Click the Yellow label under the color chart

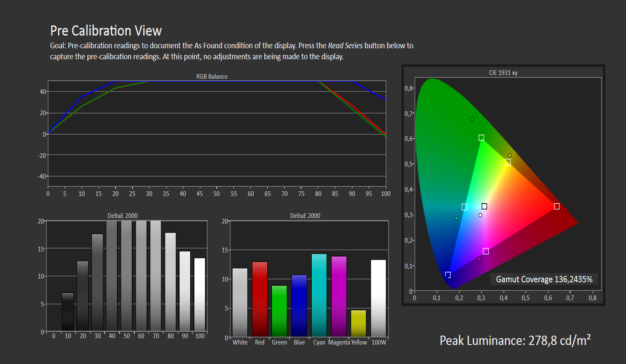pyautogui.click(x=359, y=342)
